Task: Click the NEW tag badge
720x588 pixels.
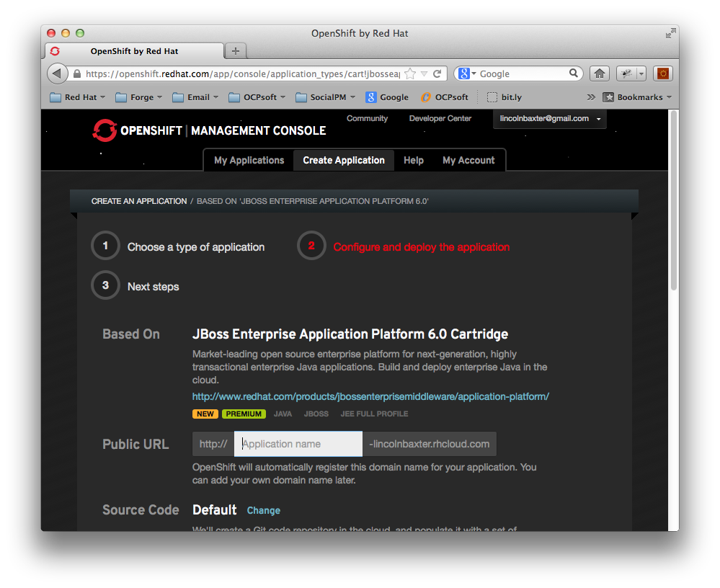Action: (x=205, y=414)
